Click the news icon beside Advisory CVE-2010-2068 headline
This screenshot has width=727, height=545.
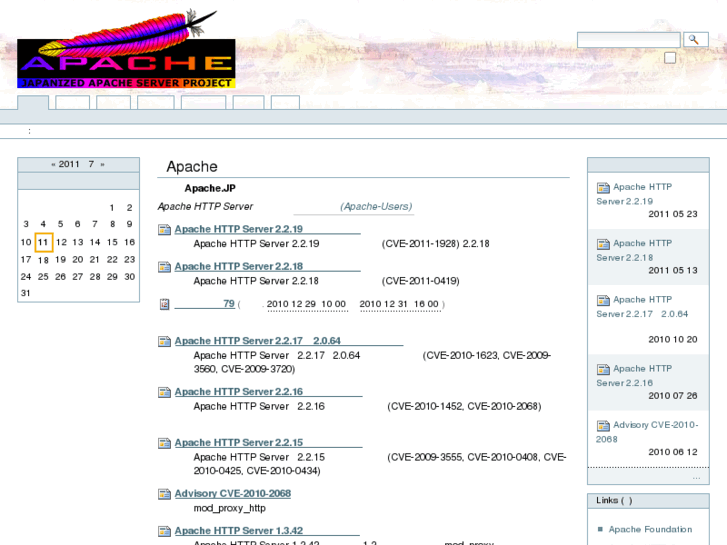point(164,494)
